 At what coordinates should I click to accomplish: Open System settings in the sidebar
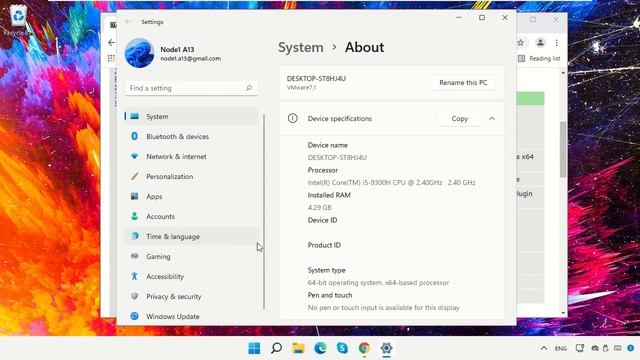tap(191, 116)
